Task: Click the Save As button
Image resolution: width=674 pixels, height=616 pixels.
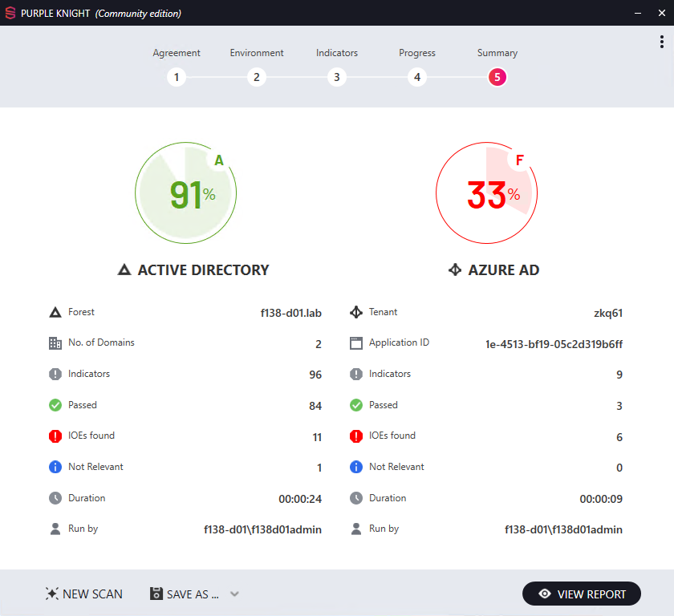Action: (x=185, y=594)
